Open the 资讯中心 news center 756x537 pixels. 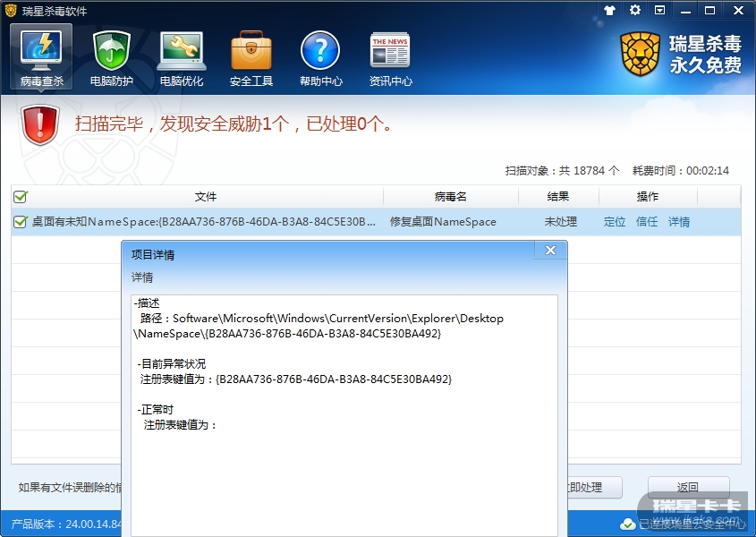[391, 58]
